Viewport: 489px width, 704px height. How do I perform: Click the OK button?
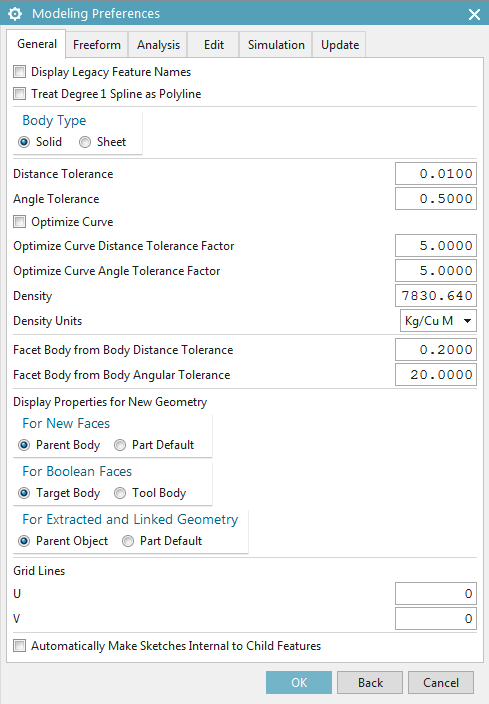299,682
